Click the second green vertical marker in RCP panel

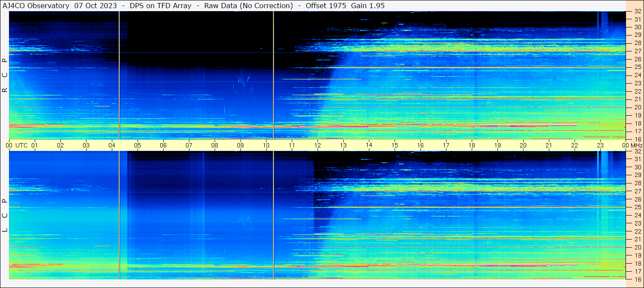(x=273, y=75)
